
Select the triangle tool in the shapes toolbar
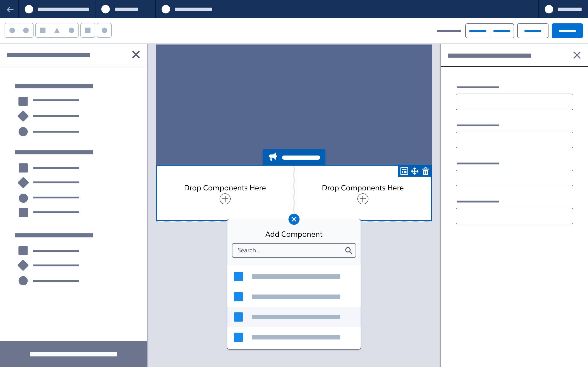click(x=57, y=30)
